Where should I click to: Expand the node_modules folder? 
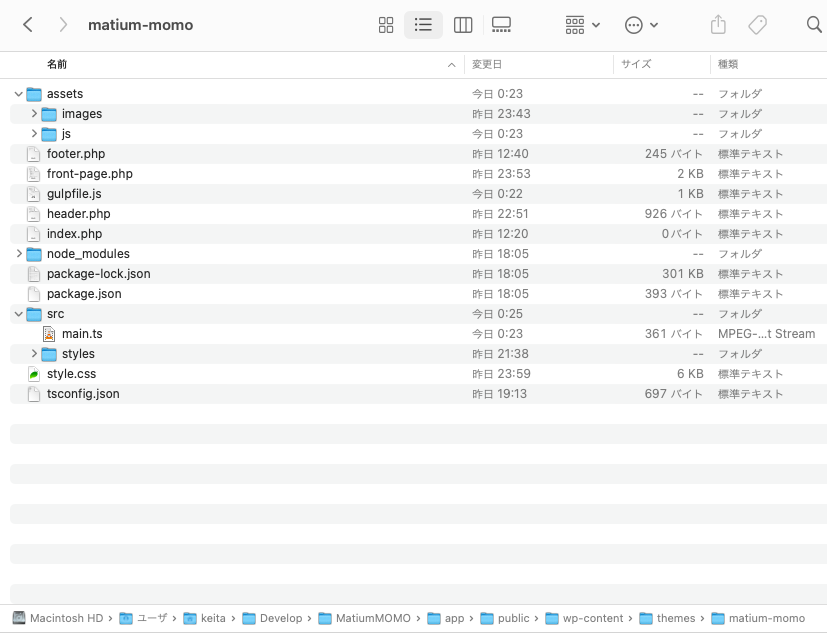click(x=19, y=254)
